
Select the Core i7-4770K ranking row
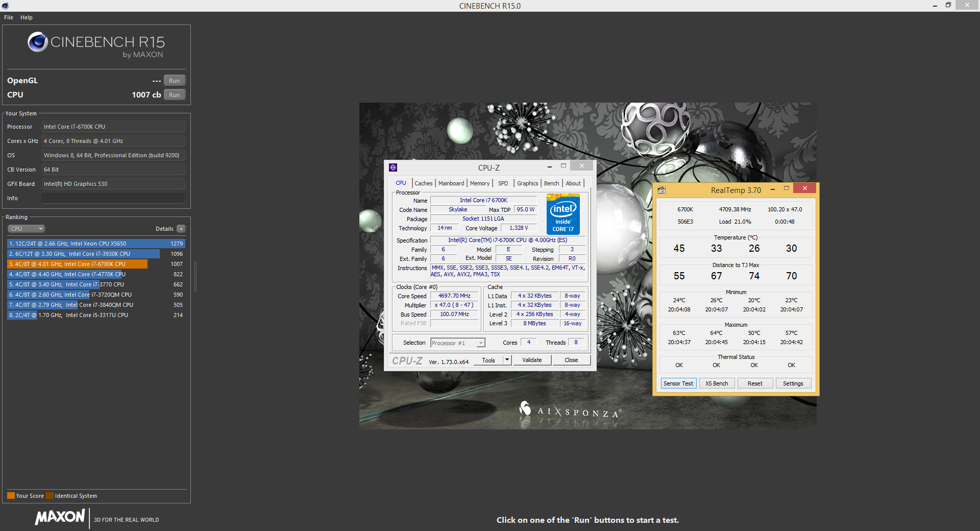(x=96, y=274)
